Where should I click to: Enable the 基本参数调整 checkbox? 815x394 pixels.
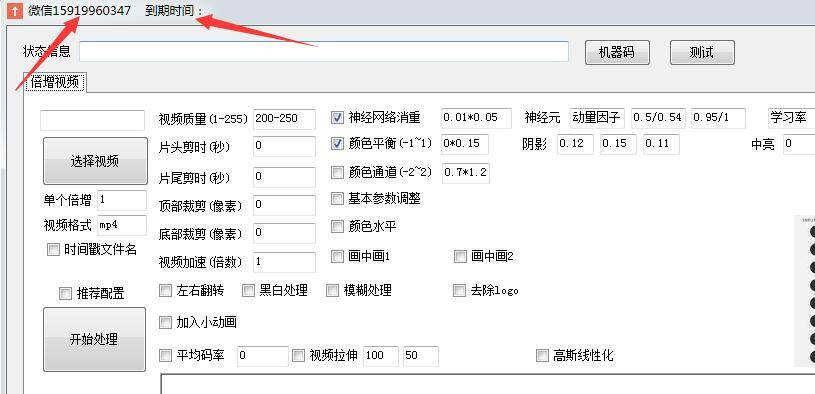pyautogui.click(x=337, y=199)
